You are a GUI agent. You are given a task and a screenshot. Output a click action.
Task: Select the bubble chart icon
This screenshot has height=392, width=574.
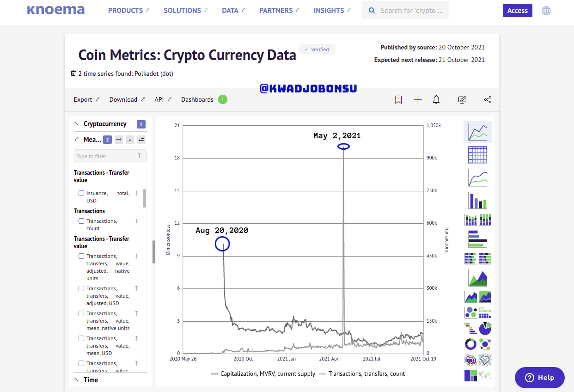pos(470,312)
